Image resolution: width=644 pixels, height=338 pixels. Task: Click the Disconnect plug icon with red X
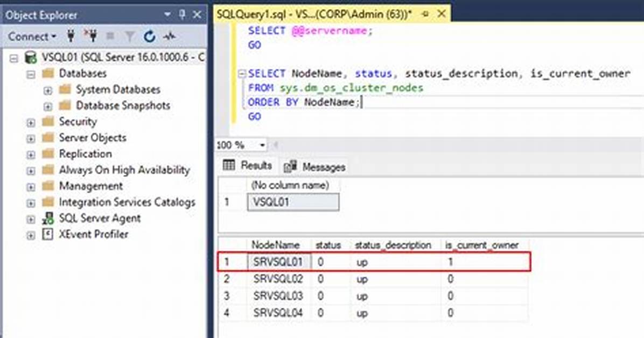click(90, 36)
